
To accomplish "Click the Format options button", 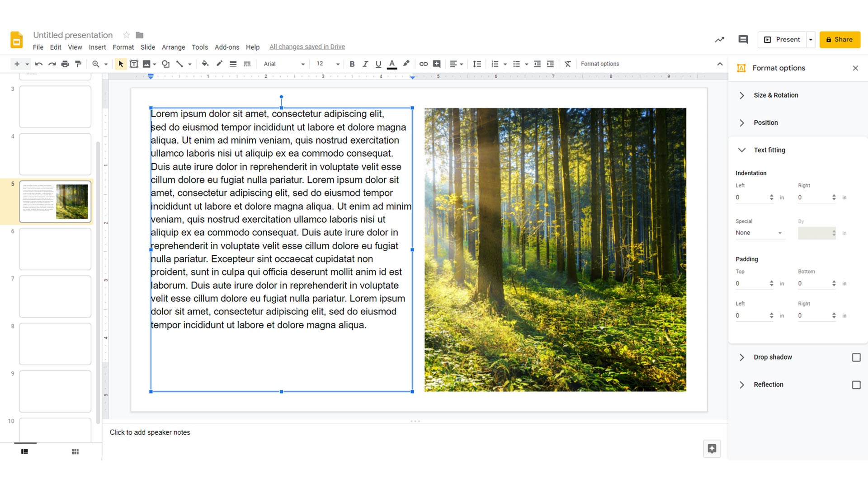I will 601,64.
